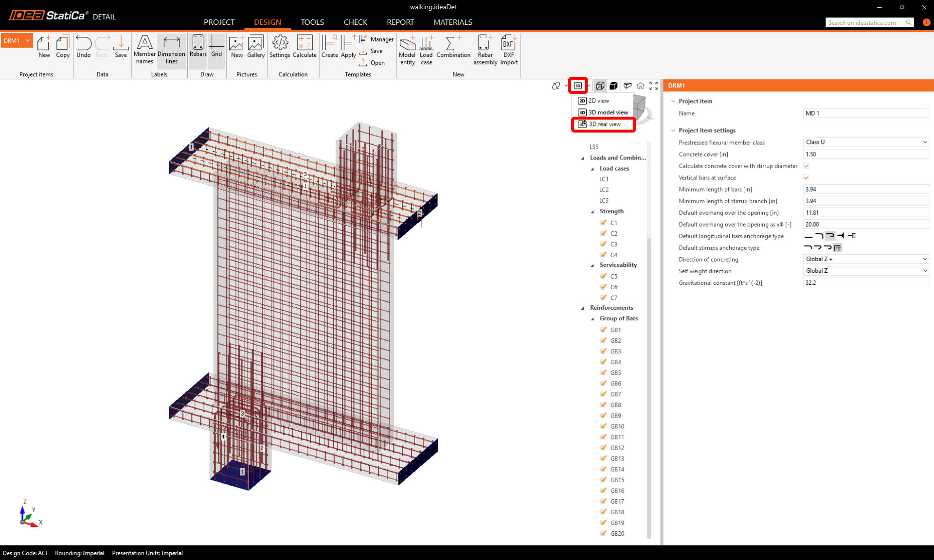Screen dimensions: 934x560
Task: Click the templates Manager button
Action: (x=377, y=39)
